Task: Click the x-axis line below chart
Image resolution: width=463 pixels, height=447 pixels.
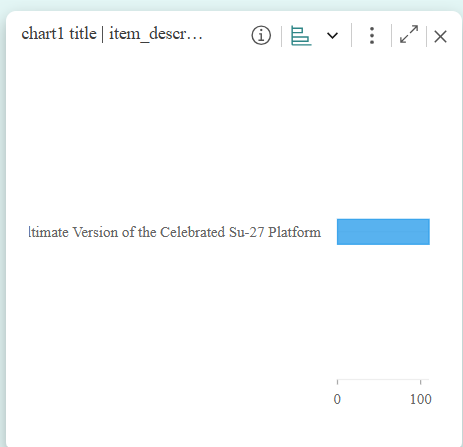Action: tap(383, 380)
